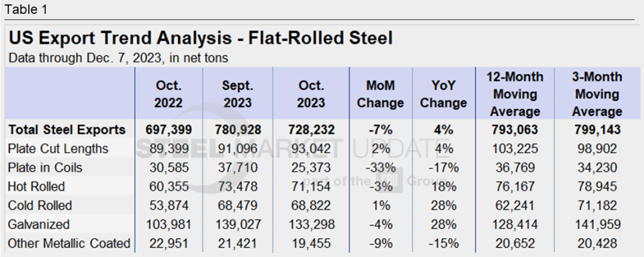Image resolution: width=644 pixels, height=257 pixels.
Task: Select the "Other Metallic Coated" row label
Action: (69, 243)
